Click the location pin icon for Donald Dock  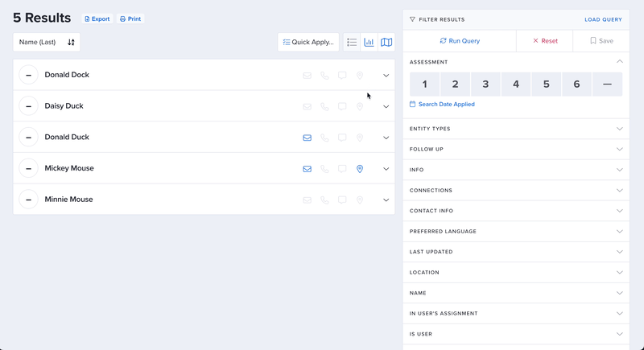tap(360, 76)
